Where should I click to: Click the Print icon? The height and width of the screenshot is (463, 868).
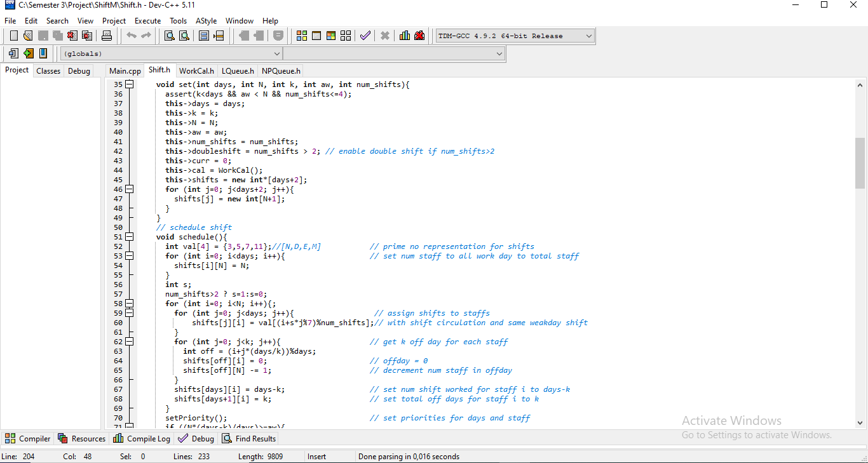107,36
